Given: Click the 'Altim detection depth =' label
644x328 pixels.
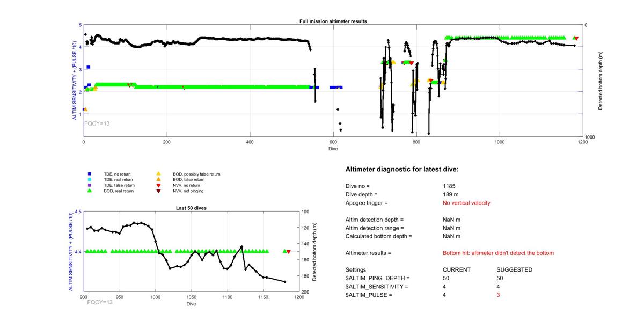Looking at the screenshot, I should [x=375, y=220].
